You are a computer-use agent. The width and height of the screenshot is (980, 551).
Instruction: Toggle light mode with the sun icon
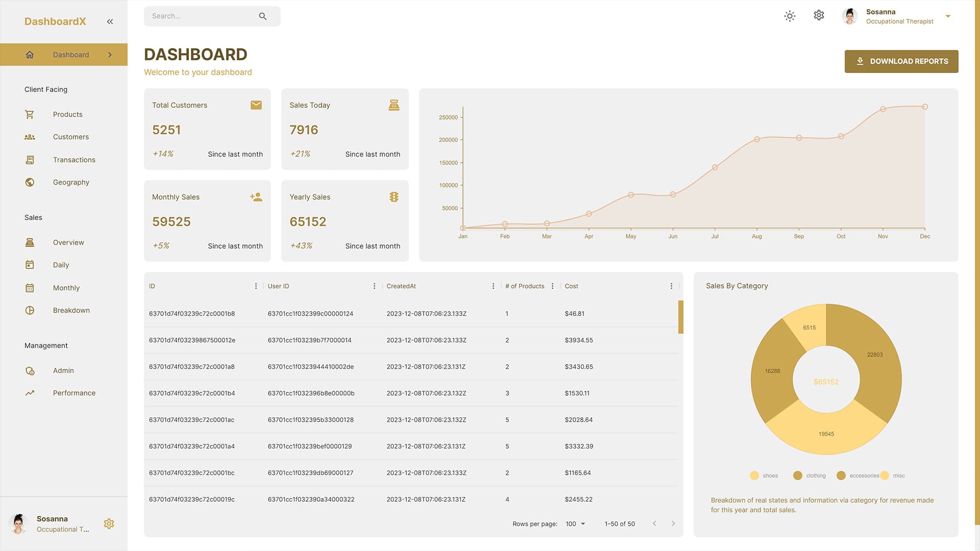click(789, 16)
